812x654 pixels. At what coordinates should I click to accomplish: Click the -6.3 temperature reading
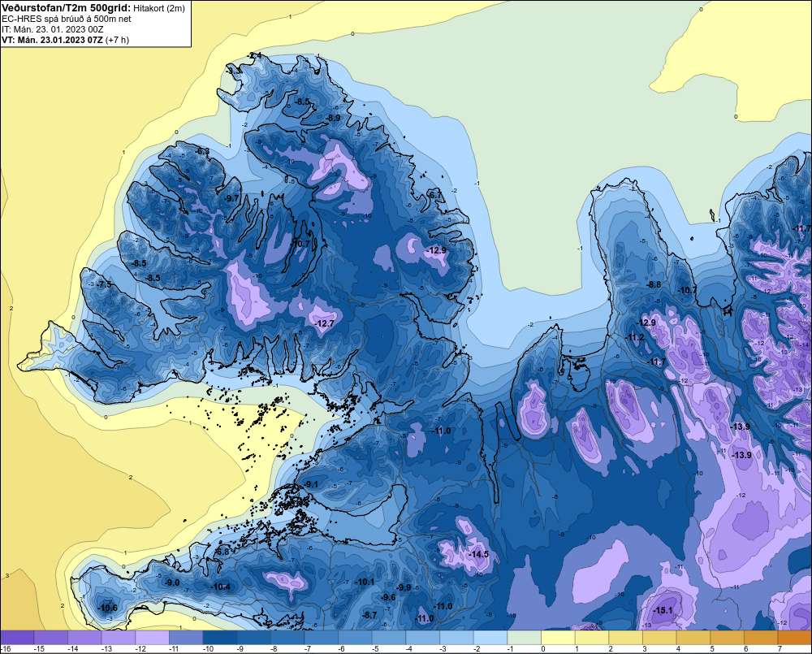coord(202,151)
